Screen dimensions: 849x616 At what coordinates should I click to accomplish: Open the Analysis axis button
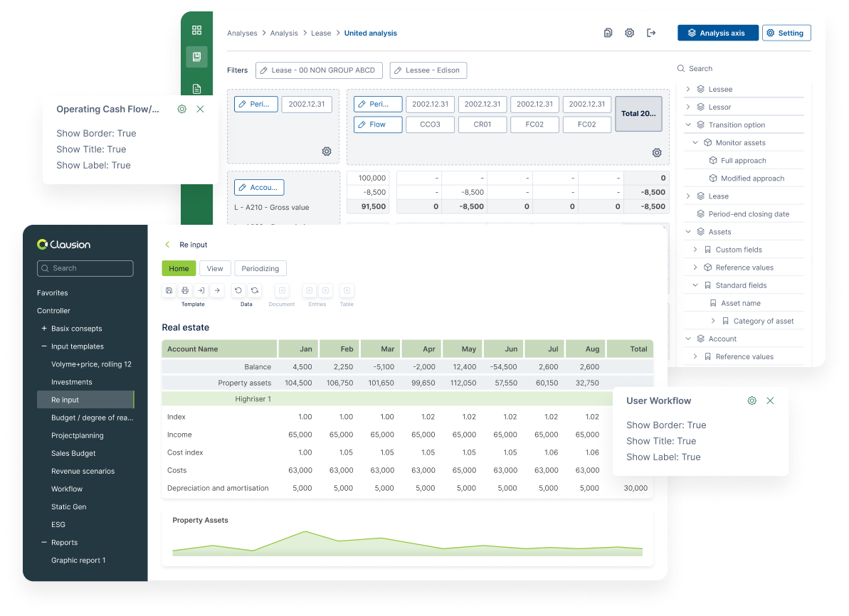[717, 32]
